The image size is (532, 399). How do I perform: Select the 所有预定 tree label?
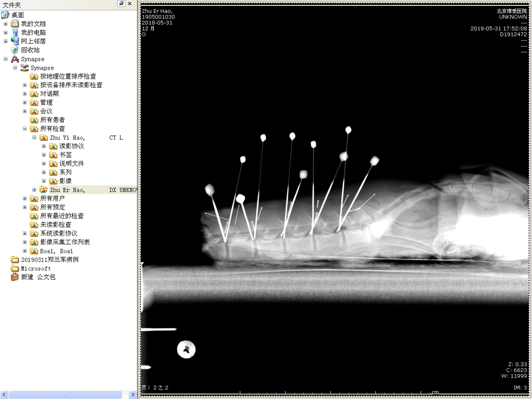pyautogui.click(x=52, y=207)
